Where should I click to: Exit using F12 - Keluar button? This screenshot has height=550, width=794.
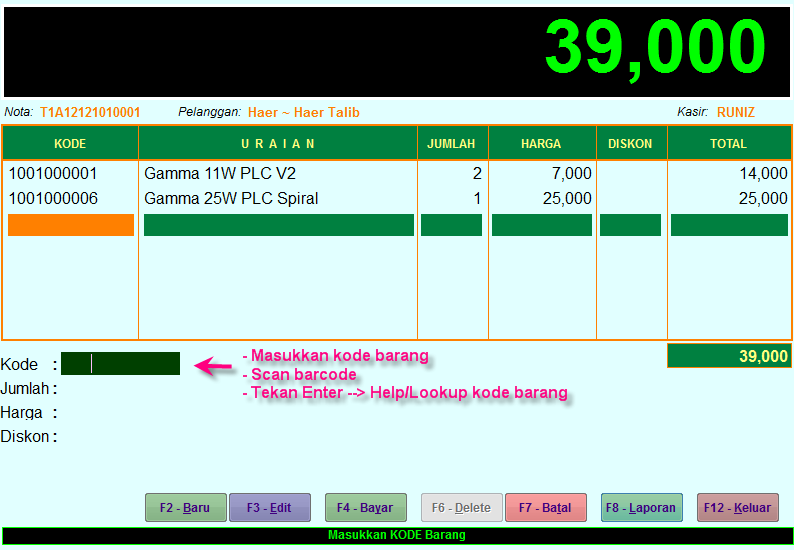point(737,508)
